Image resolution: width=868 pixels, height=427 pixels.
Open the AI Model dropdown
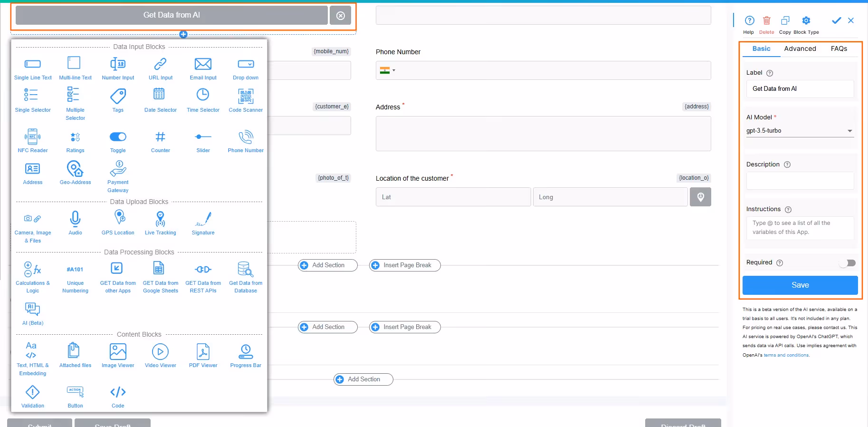[800, 131]
